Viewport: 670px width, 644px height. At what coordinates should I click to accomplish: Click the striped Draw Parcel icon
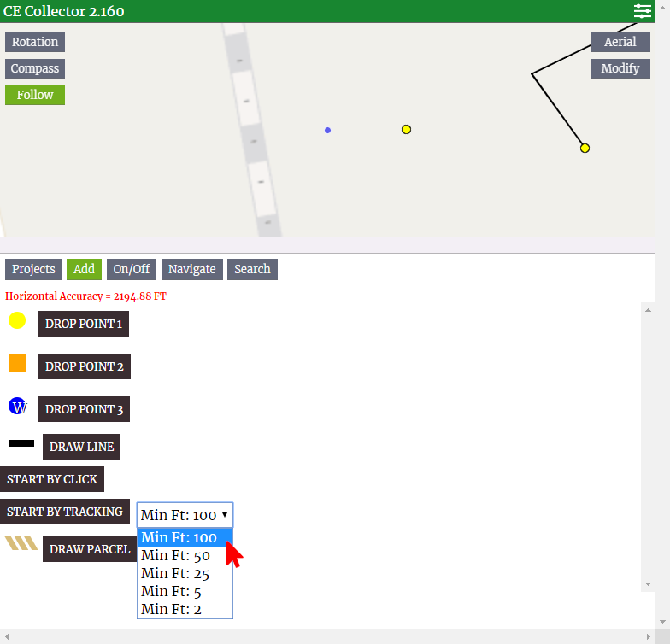tap(21, 544)
